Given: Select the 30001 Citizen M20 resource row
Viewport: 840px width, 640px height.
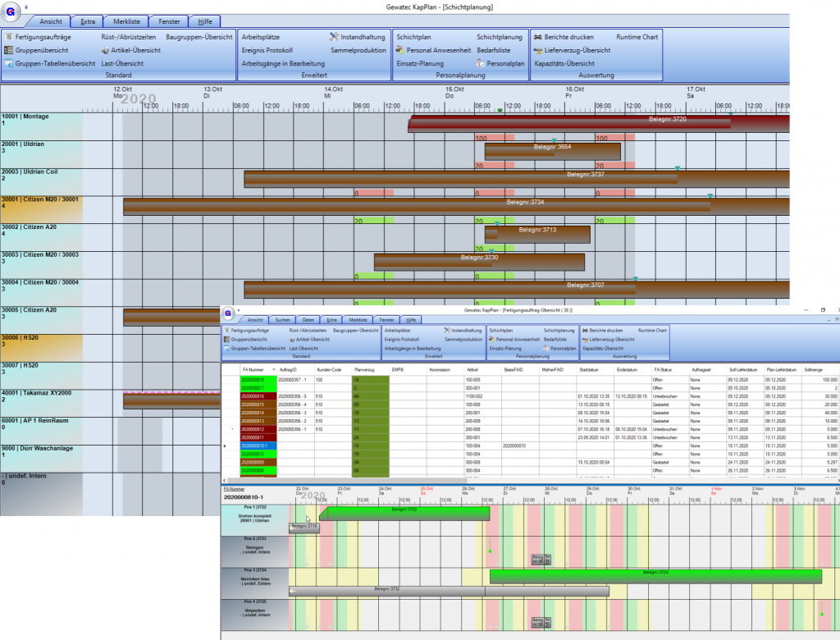Looking at the screenshot, I should 41,204.
